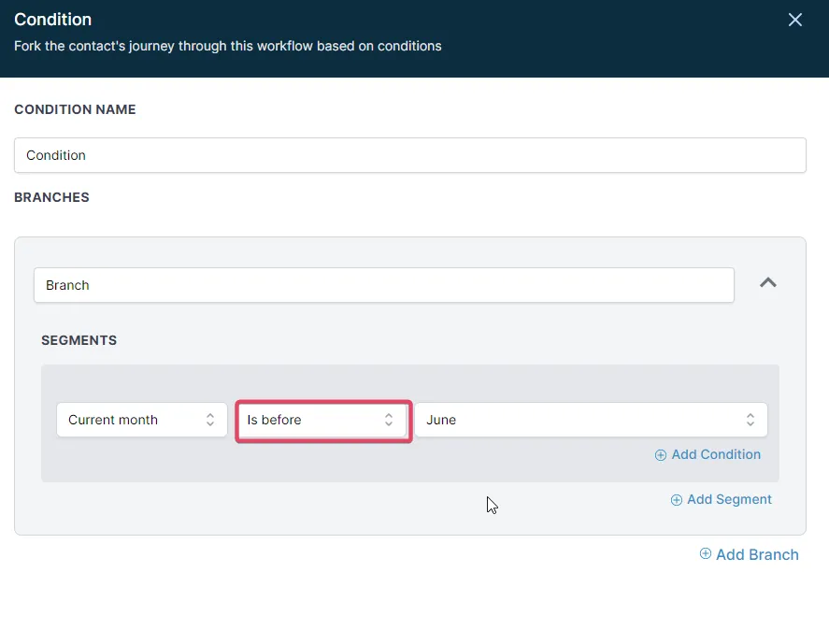Click the SEGMENTS section heading

tap(79, 340)
